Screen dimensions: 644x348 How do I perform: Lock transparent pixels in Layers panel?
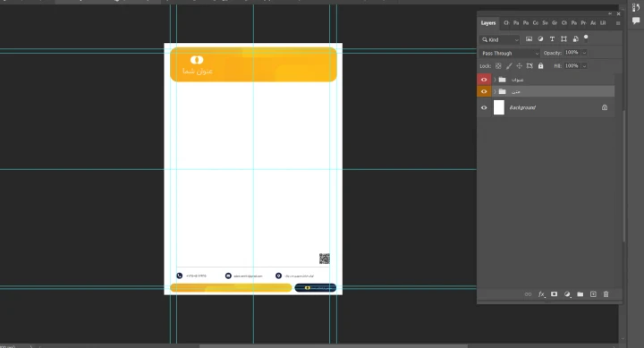tap(498, 65)
